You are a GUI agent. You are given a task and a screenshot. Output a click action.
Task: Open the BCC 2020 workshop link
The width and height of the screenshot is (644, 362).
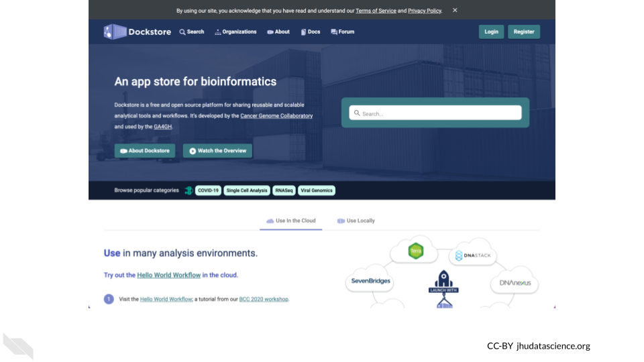click(264, 299)
